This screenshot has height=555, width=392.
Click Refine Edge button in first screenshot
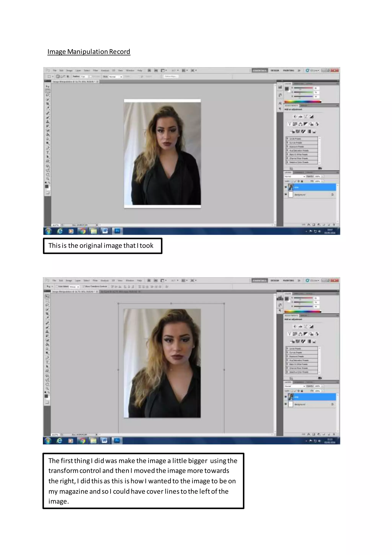171,76
